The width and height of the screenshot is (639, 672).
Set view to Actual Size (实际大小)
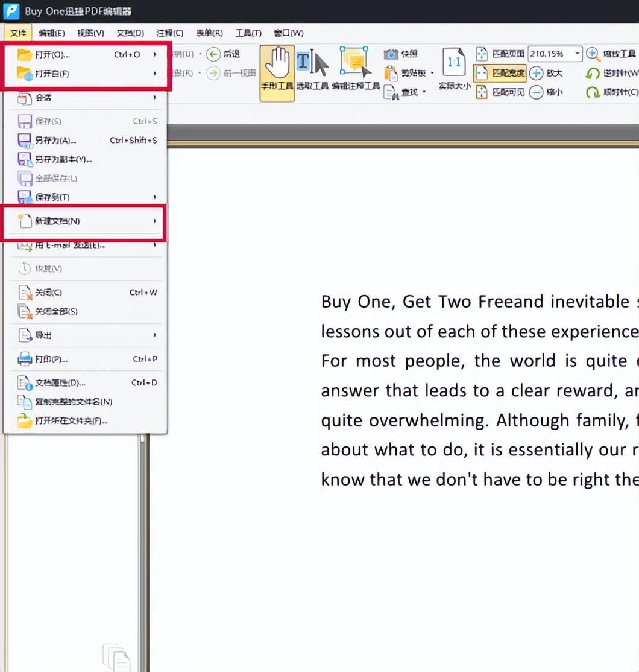coord(455,69)
